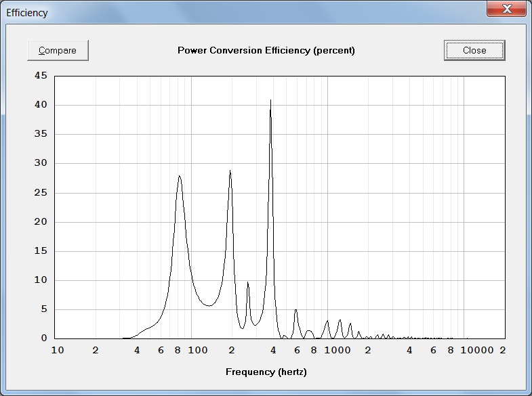Click the chart title 'Power Conversion Efficiency (percent)'

(266, 51)
